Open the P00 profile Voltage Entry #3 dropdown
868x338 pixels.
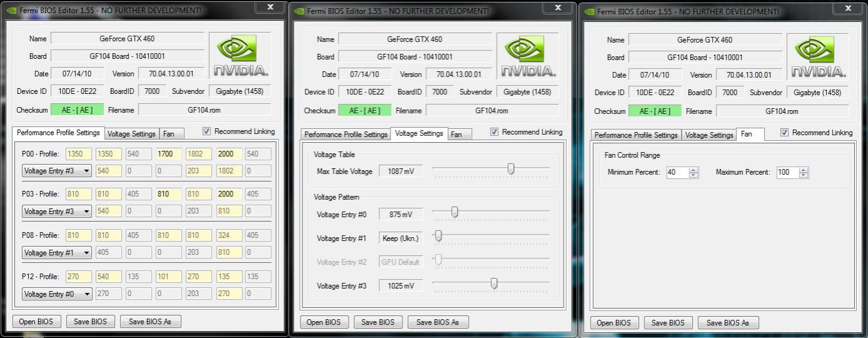point(56,170)
